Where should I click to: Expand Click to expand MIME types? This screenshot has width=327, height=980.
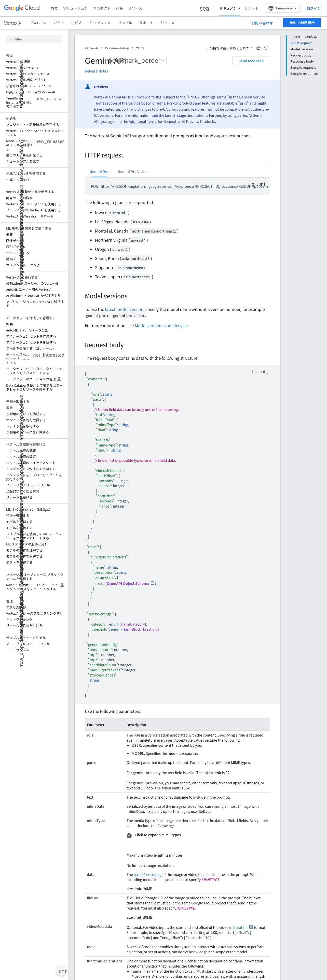(x=157, y=835)
